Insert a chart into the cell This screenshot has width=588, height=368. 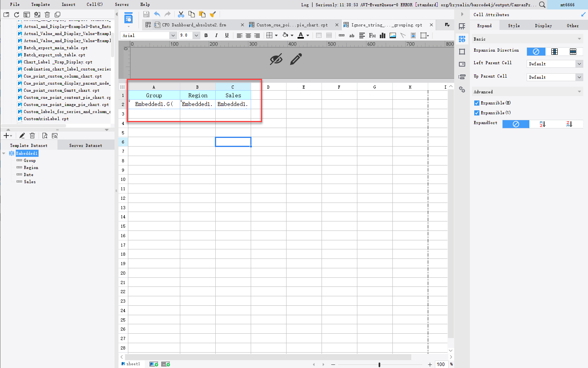tap(383, 35)
